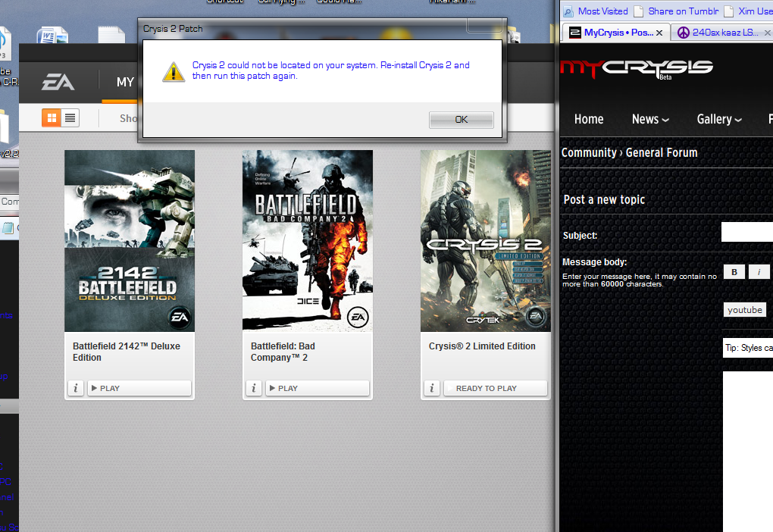Click the blank text file icon on the desktop
This screenshot has width=773, height=532.
click(x=111, y=36)
